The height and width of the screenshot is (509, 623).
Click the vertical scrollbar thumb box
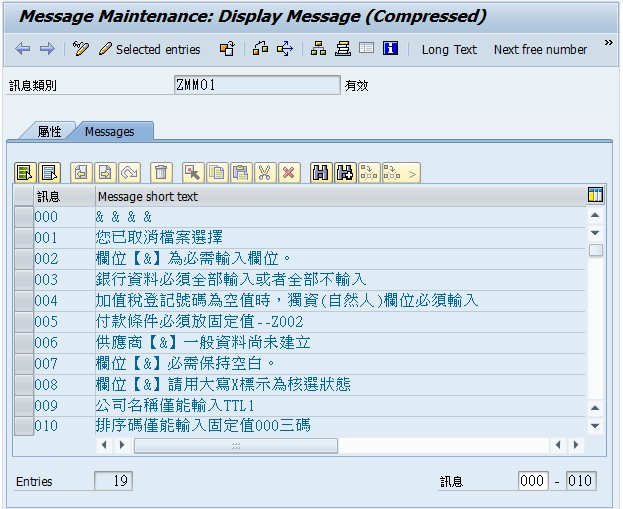(595, 250)
